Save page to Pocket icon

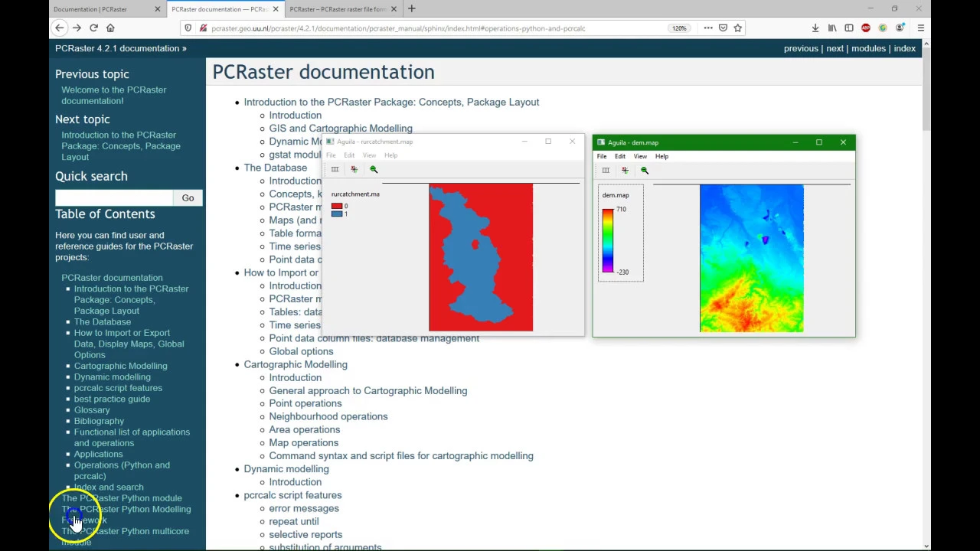click(723, 28)
